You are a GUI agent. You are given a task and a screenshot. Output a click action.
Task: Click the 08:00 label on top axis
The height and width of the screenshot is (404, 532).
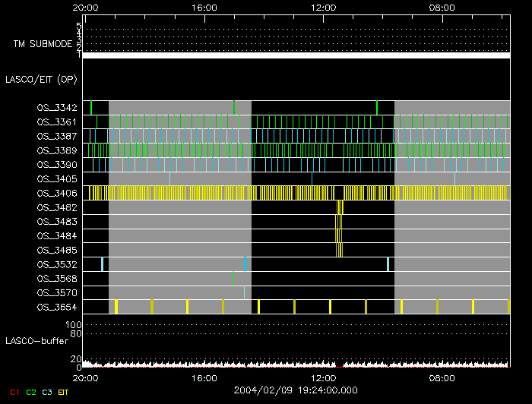pyautogui.click(x=442, y=8)
